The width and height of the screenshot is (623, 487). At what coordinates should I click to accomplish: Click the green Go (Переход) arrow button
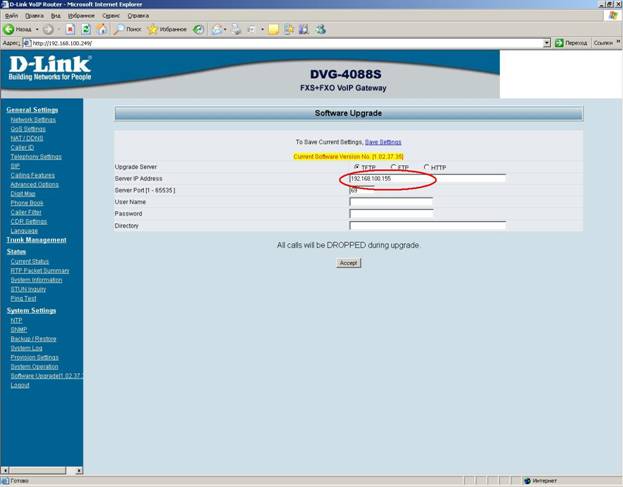(559, 43)
